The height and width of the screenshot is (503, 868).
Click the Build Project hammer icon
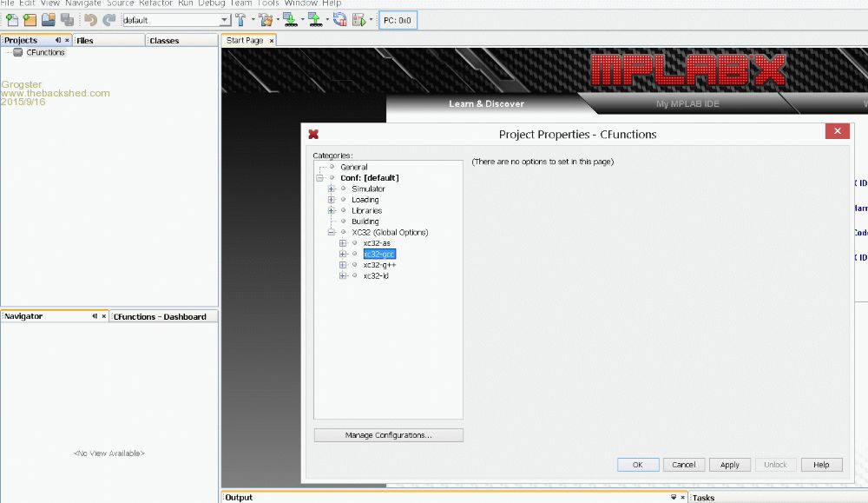tap(240, 19)
